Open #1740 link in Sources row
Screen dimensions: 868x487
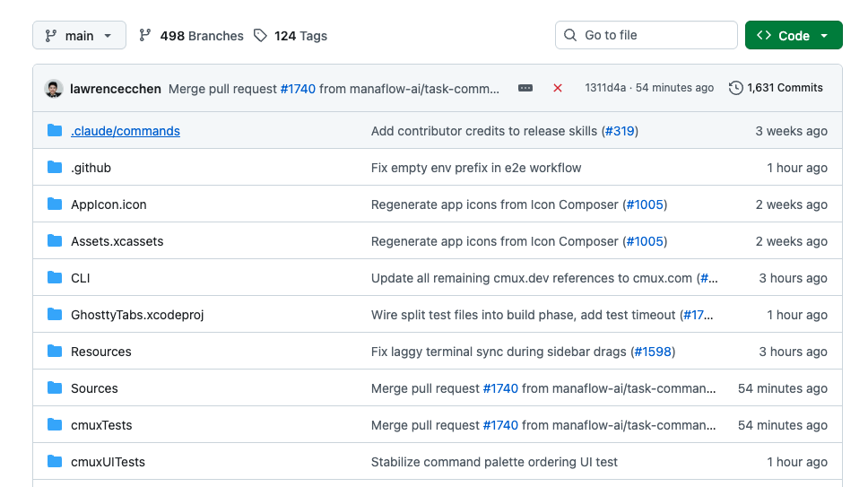[x=500, y=388]
